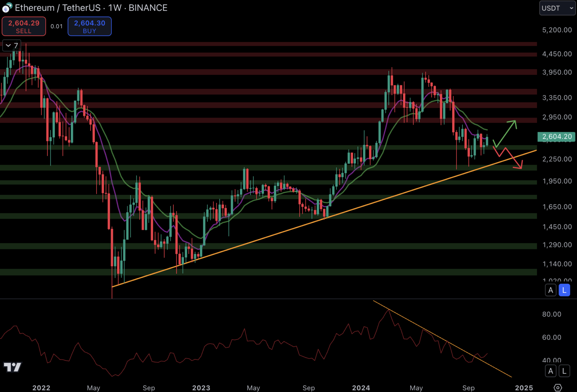
Task: Click the current price label 2,604.20
Action: [x=556, y=136]
